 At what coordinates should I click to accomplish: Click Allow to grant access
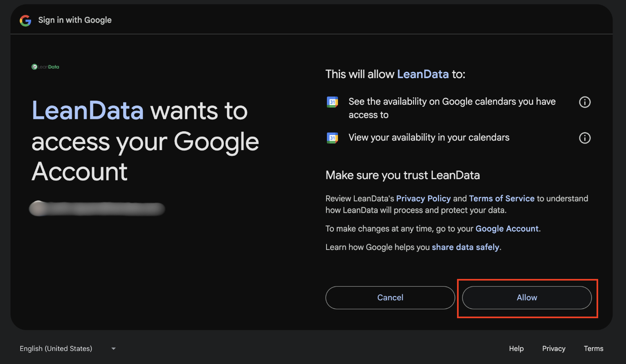tap(527, 298)
